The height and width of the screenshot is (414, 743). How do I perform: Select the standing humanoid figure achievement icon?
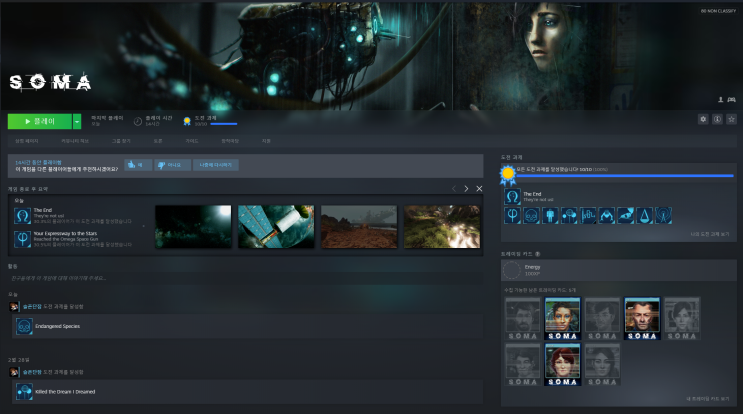coord(550,216)
